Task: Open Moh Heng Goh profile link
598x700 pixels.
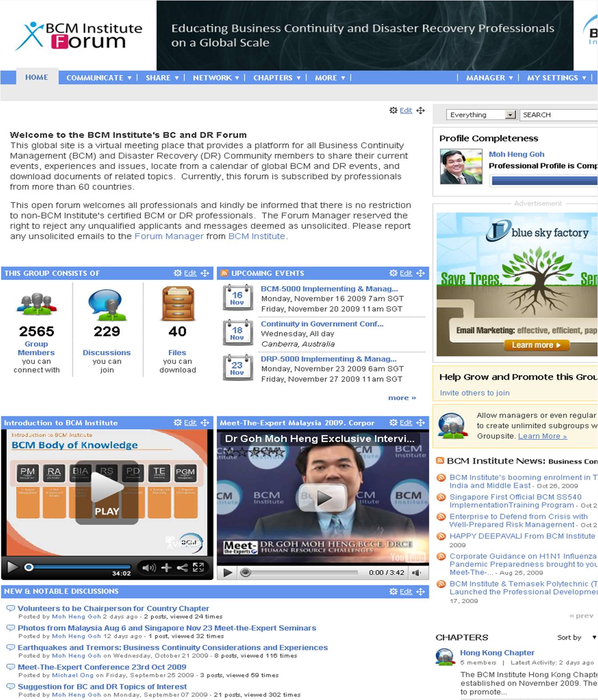Action: [517, 154]
